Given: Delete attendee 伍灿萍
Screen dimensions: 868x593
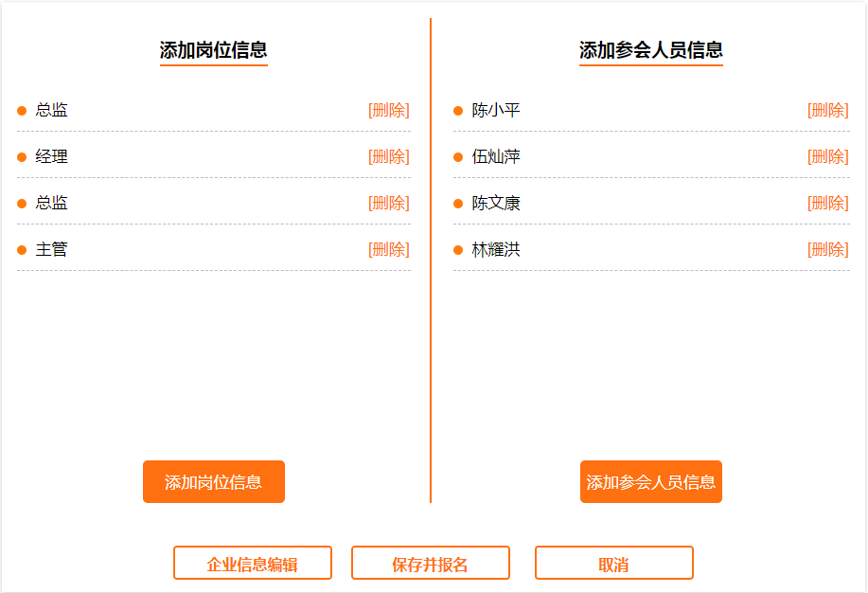Looking at the screenshot, I should click(x=827, y=156).
